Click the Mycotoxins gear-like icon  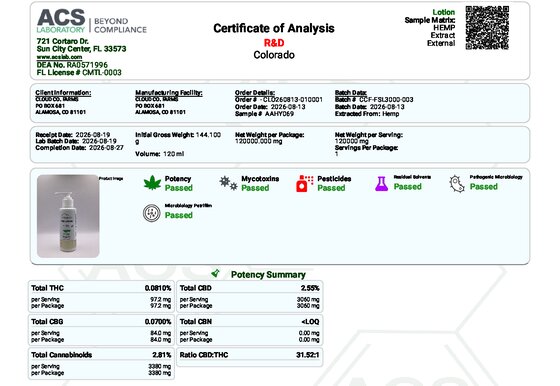tap(228, 183)
